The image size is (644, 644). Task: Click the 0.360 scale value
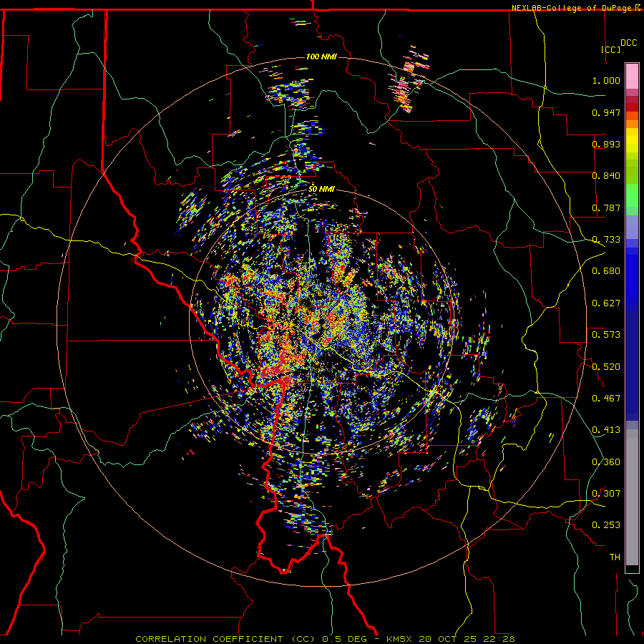coord(606,462)
